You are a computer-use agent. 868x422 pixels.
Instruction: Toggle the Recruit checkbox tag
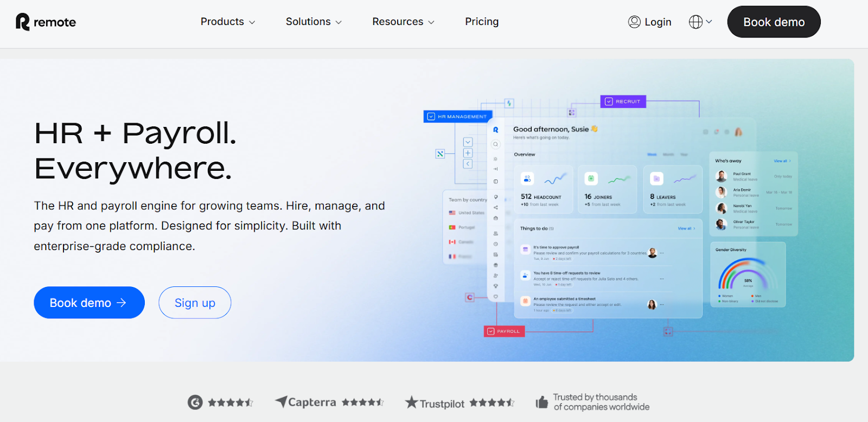pos(609,101)
